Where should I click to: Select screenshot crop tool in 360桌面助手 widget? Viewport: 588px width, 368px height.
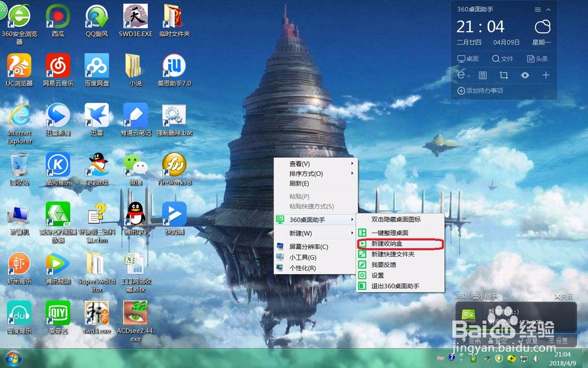coord(503,75)
